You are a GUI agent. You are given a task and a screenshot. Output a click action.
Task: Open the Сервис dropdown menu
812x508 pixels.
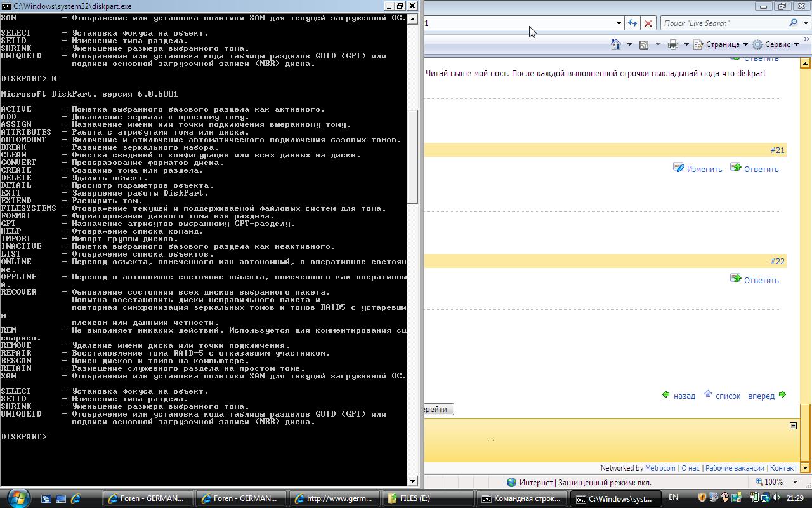coord(776,44)
